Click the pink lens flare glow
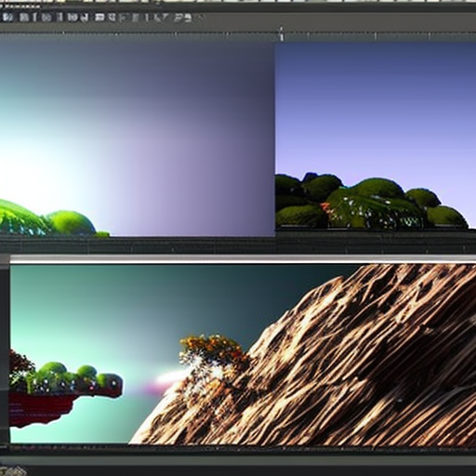 pos(169,379)
